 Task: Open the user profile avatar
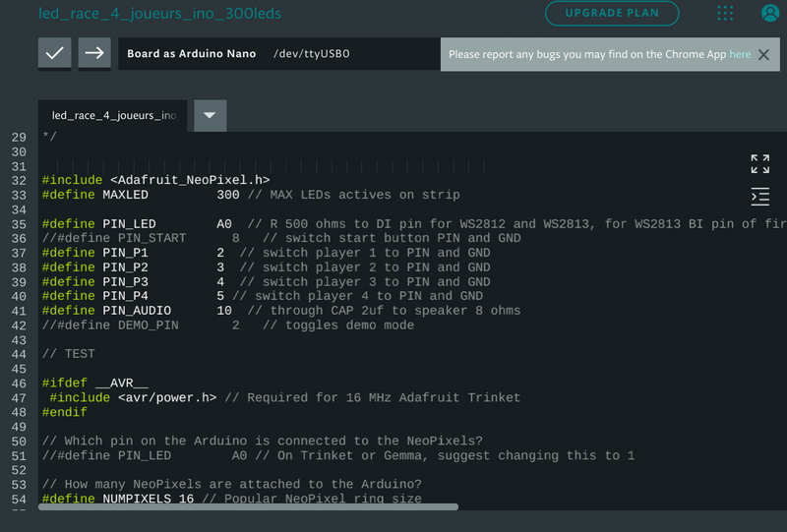[x=770, y=13]
